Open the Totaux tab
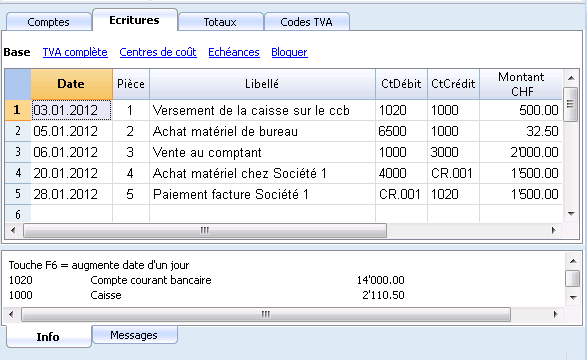587x360 pixels. pyautogui.click(x=220, y=22)
